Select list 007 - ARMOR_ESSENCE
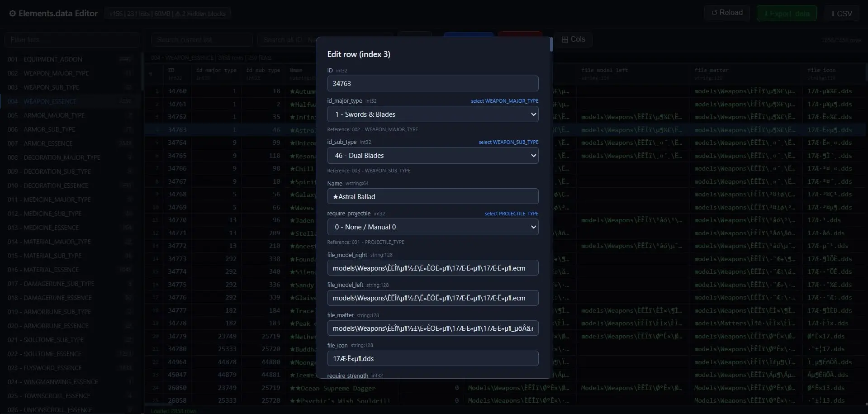The height and width of the screenshot is (414, 868). [70, 143]
